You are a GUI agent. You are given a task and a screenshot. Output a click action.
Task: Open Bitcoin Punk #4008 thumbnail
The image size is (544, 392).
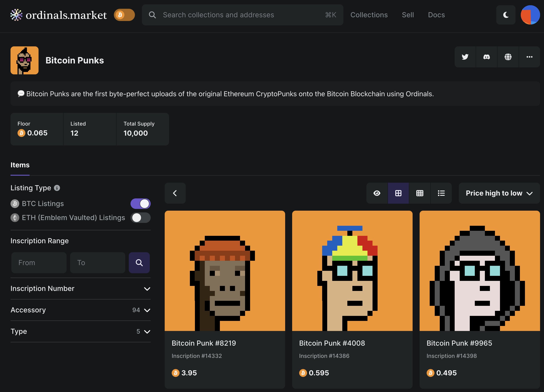(x=352, y=271)
